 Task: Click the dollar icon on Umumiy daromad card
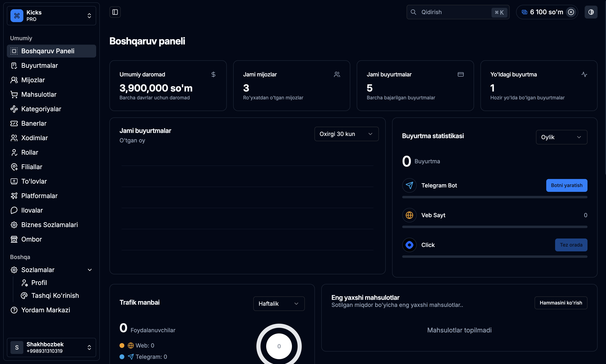[213, 74]
